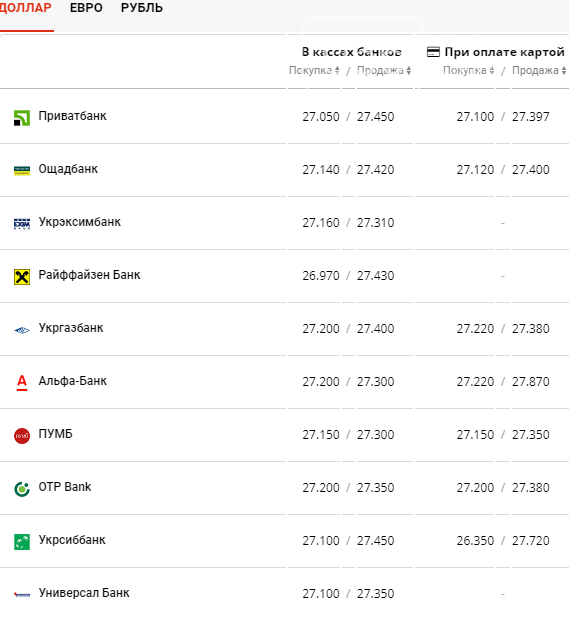The width and height of the screenshot is (569, 620).
Task: Click the OTP Bank green logo
Action: click(22, 489)
